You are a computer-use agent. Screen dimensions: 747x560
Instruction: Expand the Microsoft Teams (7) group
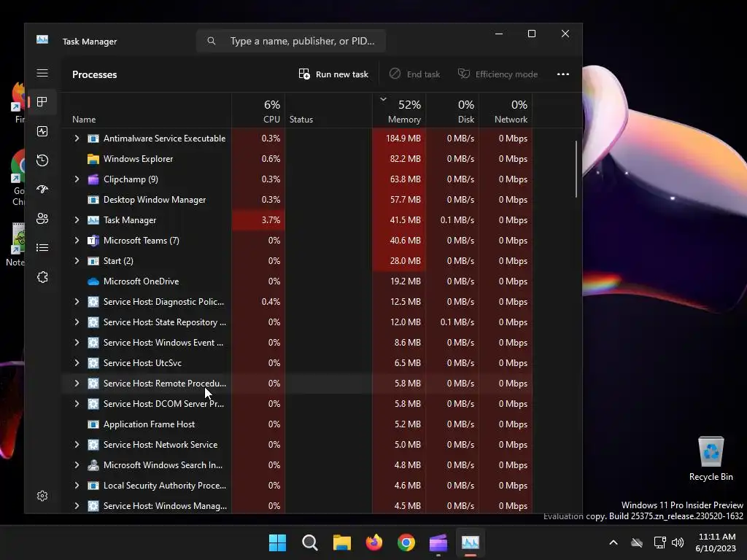[x=77, y=241]
